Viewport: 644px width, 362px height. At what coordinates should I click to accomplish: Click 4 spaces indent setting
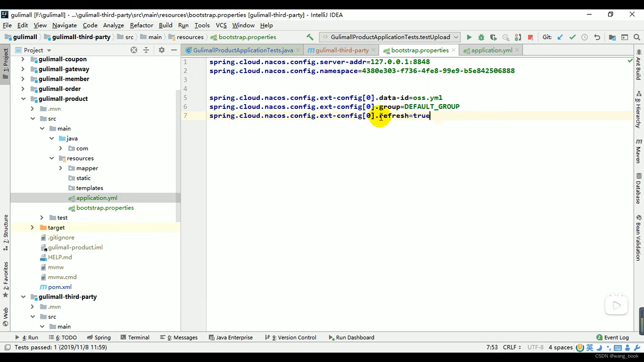click(560, 347)
